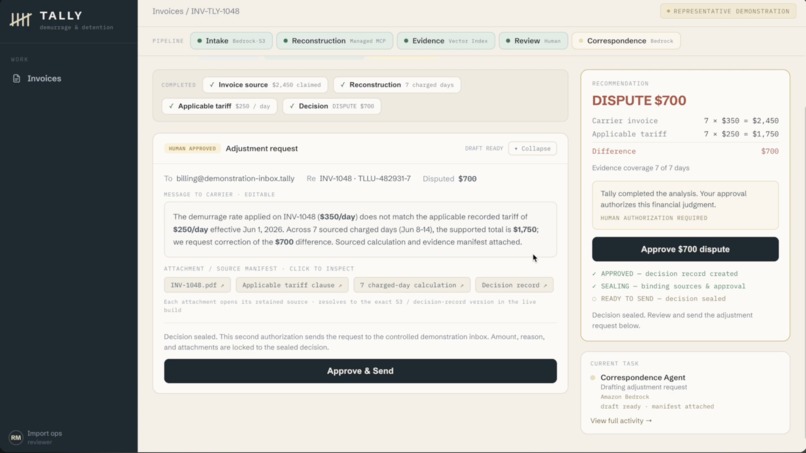
Task: Click the Applicable tariff check mark
Action: [x=171, y=106]
